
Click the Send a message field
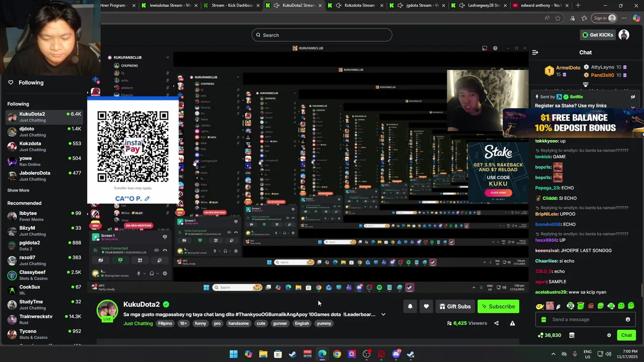pyautogui.click(x=587, y=320)
